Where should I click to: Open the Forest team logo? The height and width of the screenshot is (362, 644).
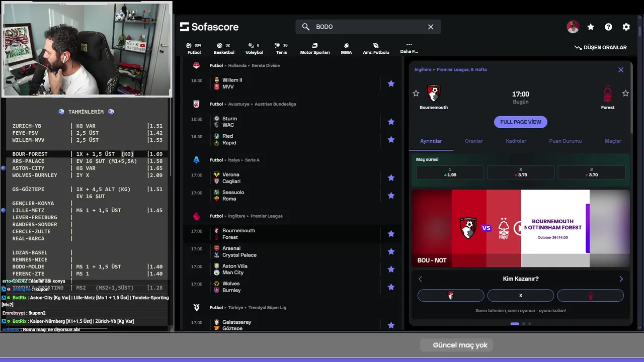coord(608,94)
